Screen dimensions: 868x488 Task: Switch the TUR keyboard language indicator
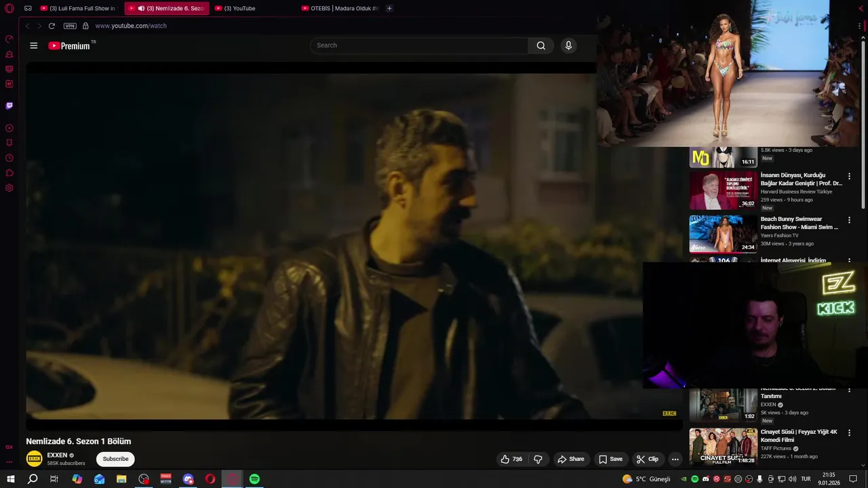(806, 479)
